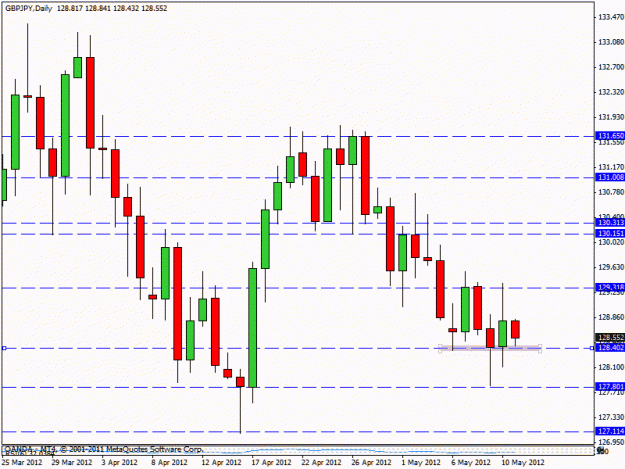Click the 1 May 2012 date label
Viewport: 625px width, 469px height.
[421, 462]
